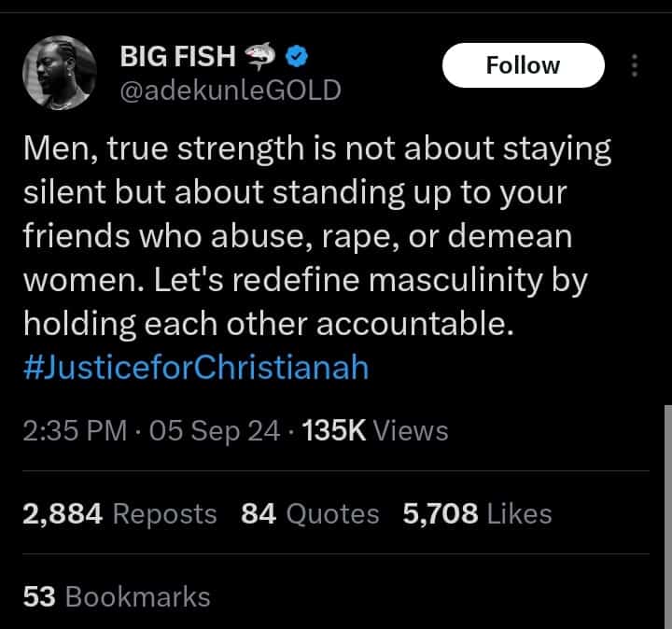Click the shark emoji beside the name
The height and width of the screenshot is (629, 672).
coord(261,58)
